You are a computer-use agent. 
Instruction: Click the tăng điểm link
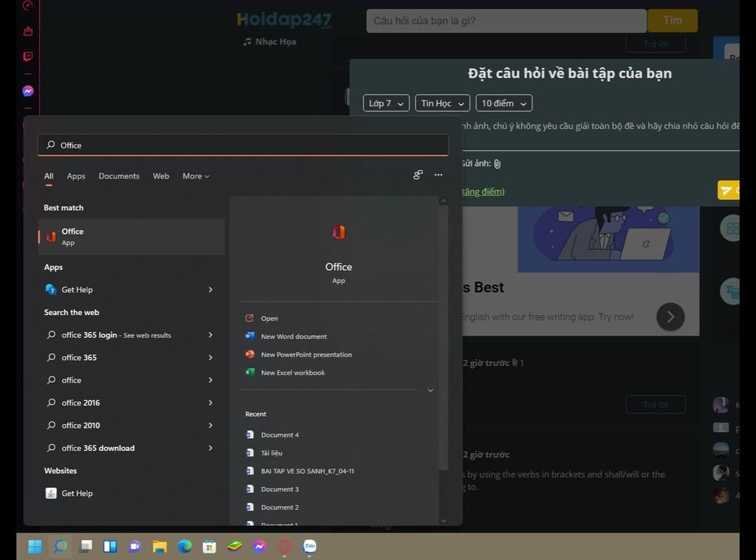tap(483, 192)
